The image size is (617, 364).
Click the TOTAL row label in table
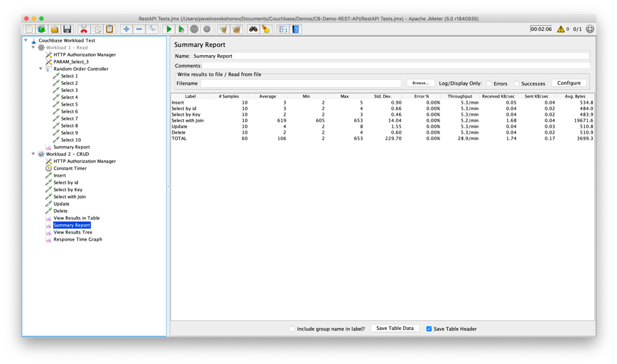point(179,139)
